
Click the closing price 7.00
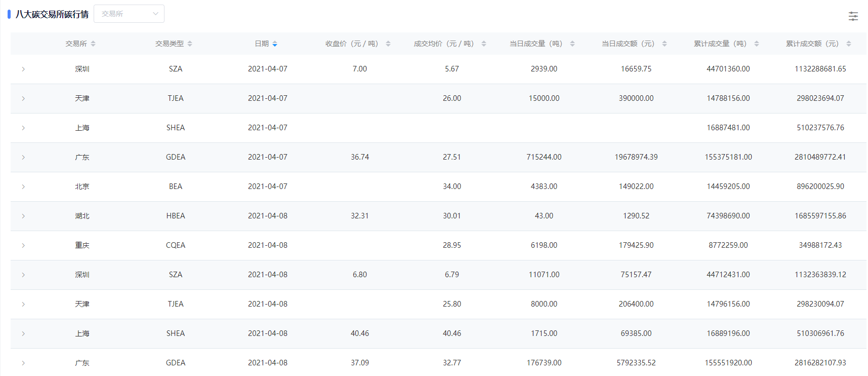(x=360, y=69)
